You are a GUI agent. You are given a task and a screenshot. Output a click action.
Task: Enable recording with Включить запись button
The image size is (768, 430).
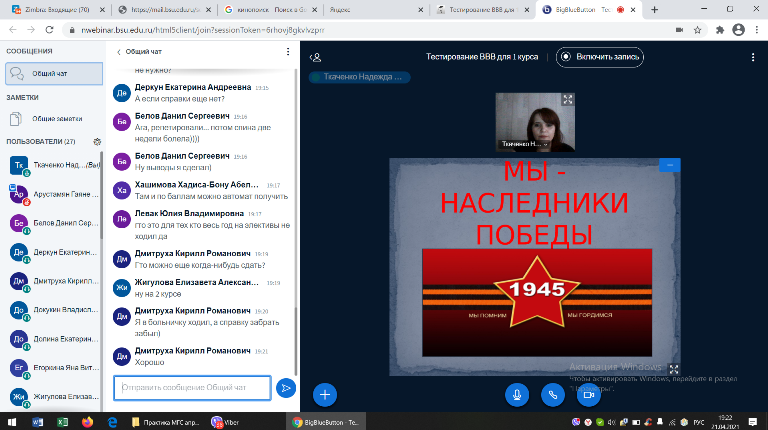pos(600,57)
